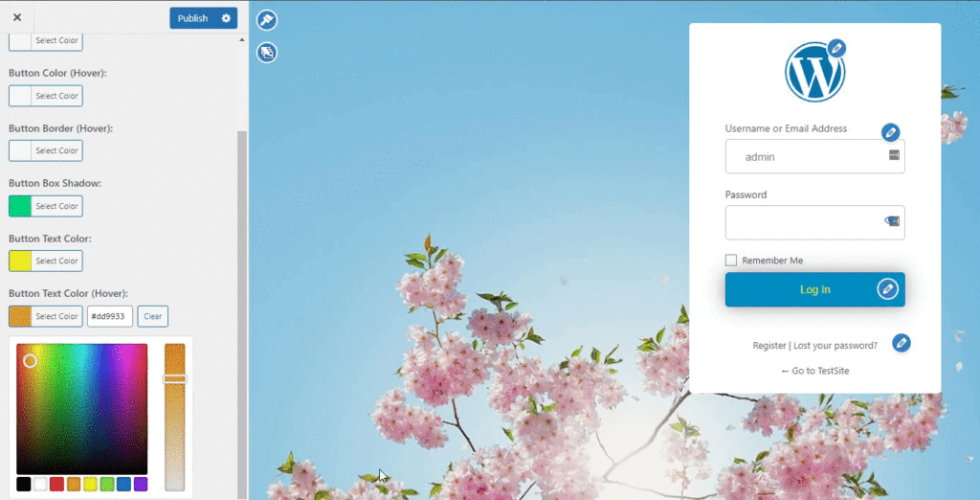Image resolution: width=980 pixels, height=500 pixels.
Task: Click the layered background icon below the brush
Action: [x=267, y=53]
